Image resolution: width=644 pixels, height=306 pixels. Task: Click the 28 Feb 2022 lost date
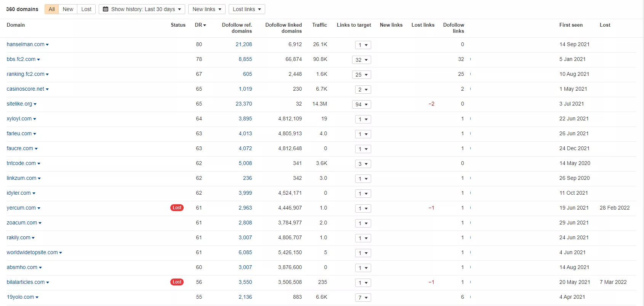(615, 208)
